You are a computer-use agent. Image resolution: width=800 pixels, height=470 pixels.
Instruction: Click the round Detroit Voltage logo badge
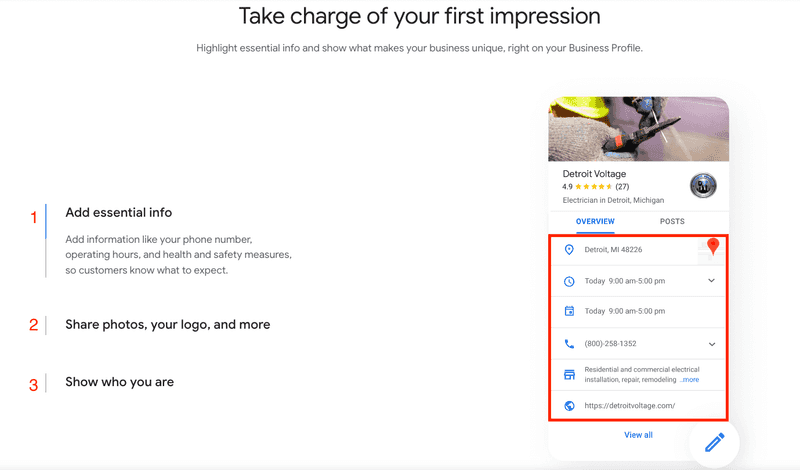703,185
